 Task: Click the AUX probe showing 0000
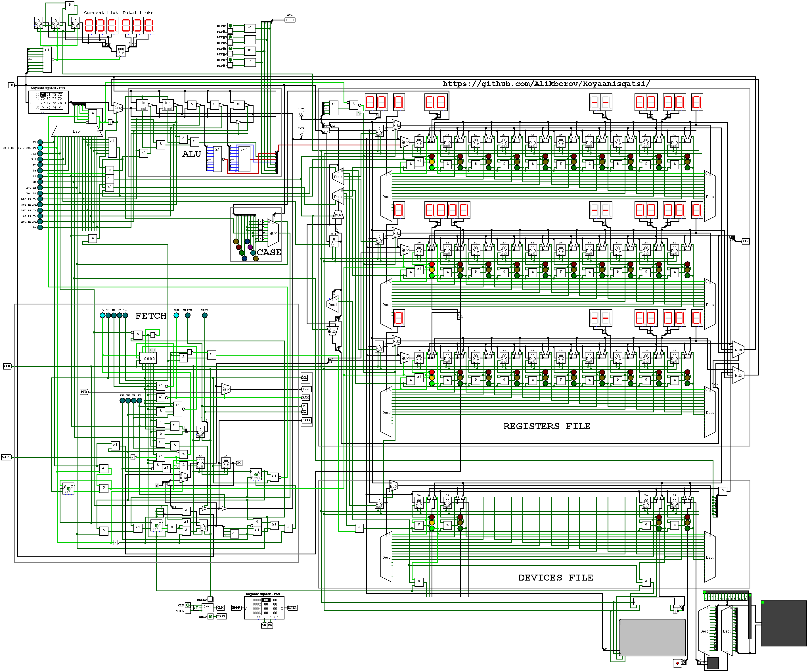coord(290,20)
